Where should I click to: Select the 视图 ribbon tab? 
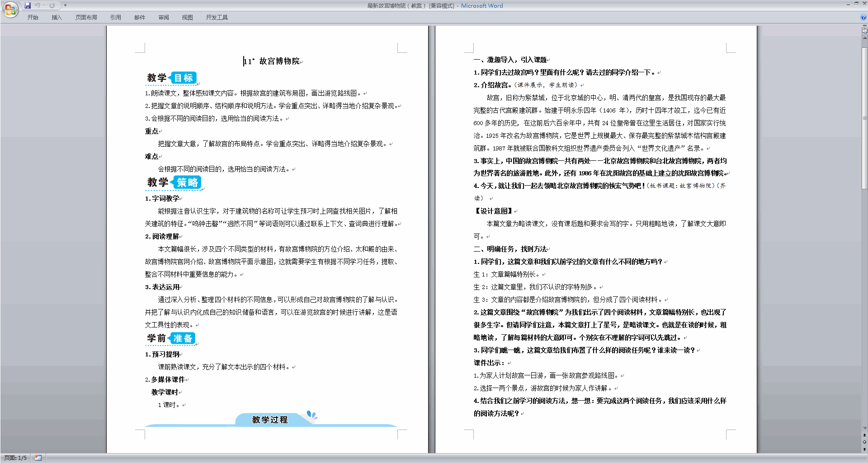[x=188, y=18]
